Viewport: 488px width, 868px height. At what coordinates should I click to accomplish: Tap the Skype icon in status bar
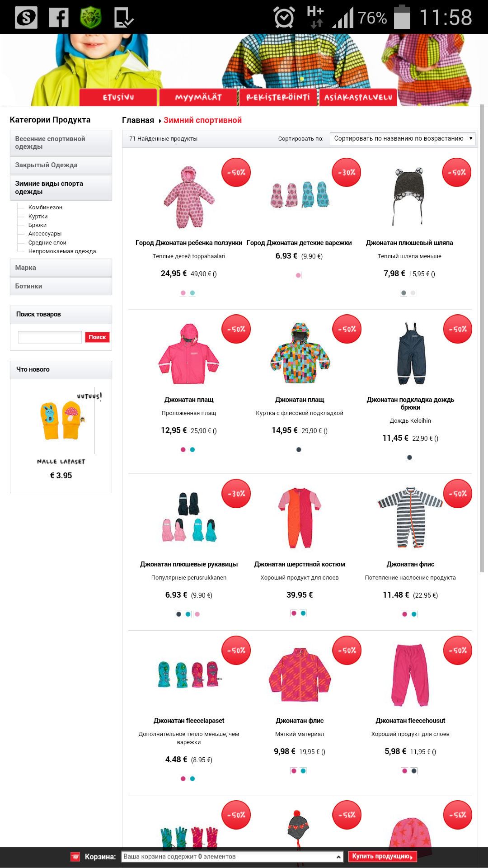click(26, 18)
